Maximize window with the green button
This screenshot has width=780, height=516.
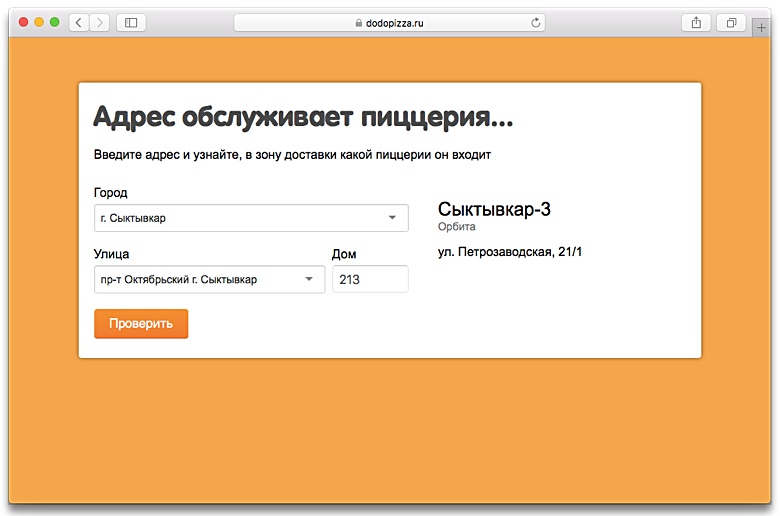[x=55, y=22]
